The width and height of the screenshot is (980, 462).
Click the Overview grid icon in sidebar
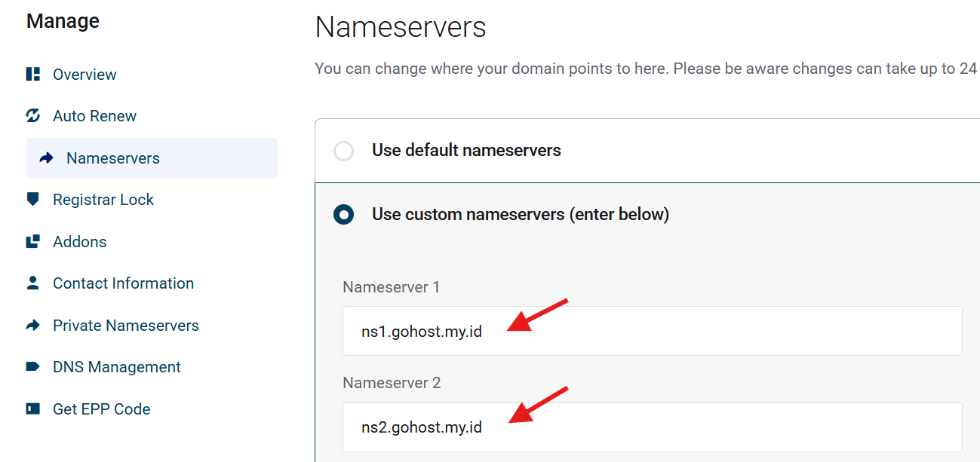pos(32,74)
